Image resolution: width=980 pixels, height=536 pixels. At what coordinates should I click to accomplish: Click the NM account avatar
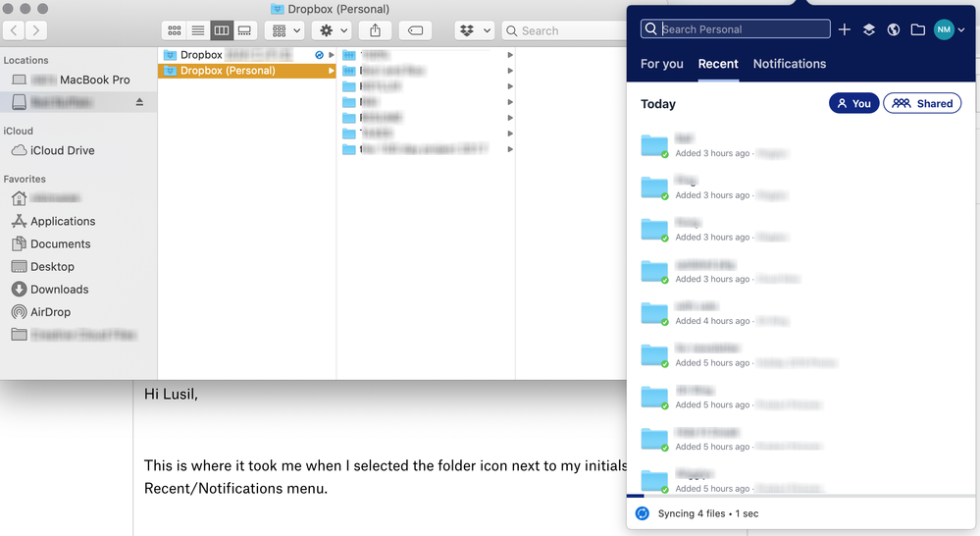(944, 29)
